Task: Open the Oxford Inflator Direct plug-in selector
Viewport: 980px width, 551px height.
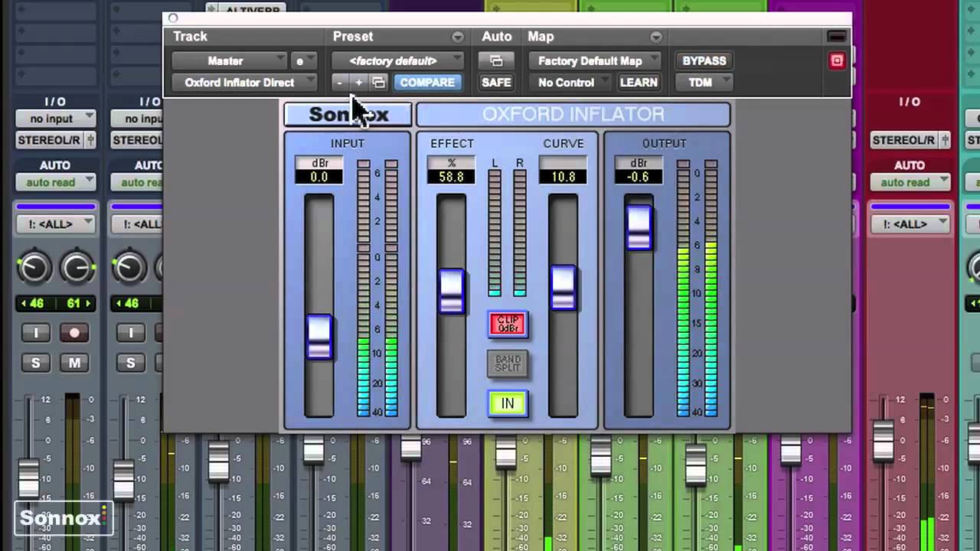Action: tap(244, 83)
